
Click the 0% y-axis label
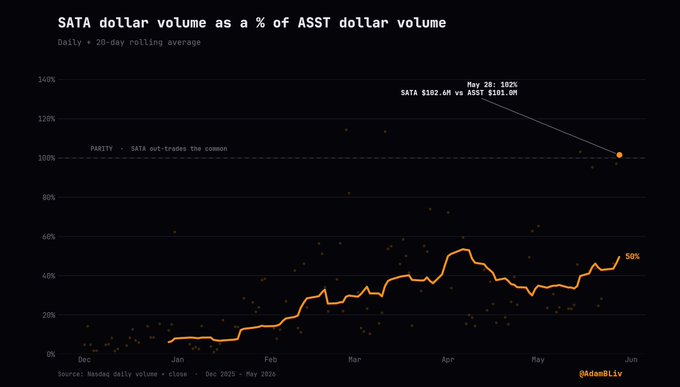51,354
